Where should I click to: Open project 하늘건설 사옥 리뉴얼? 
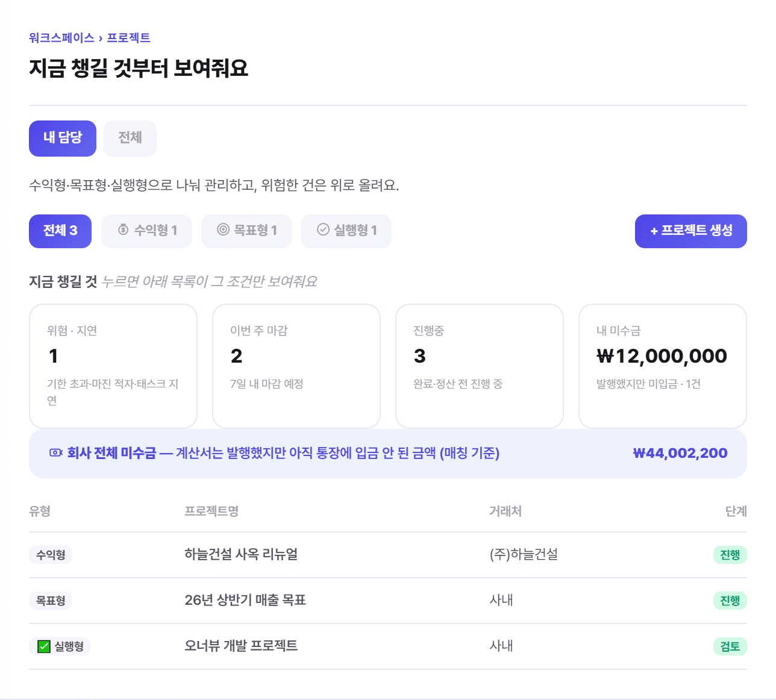241,554
